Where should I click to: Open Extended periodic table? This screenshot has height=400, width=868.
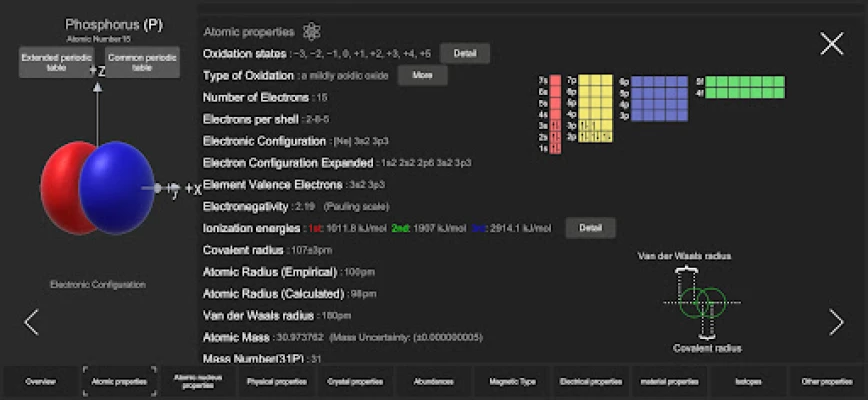[56, 62]
